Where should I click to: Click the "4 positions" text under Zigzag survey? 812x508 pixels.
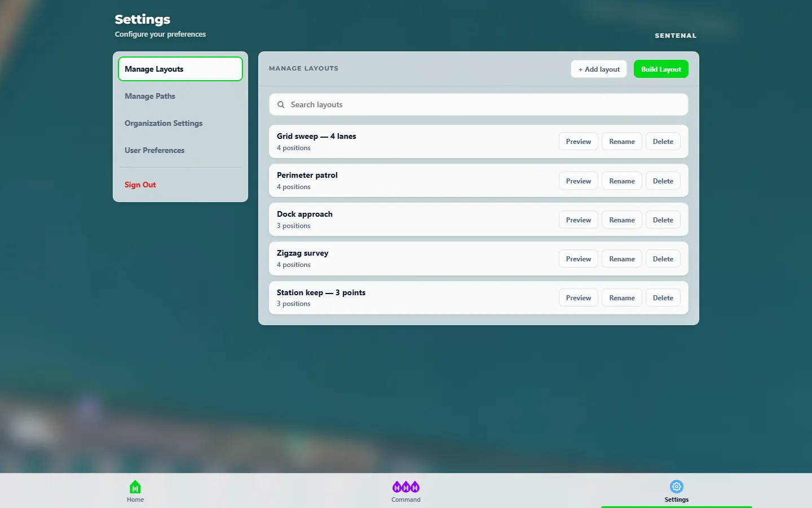point(294,265)
